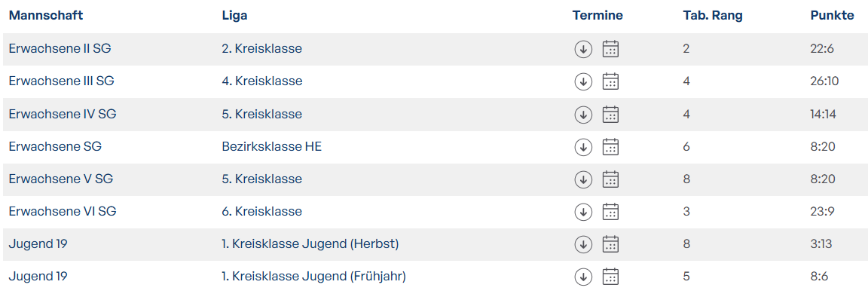
Task: Open calendar icon for Erwachsene IV SG
Action: pyautogui.click(x=610, y=114)
